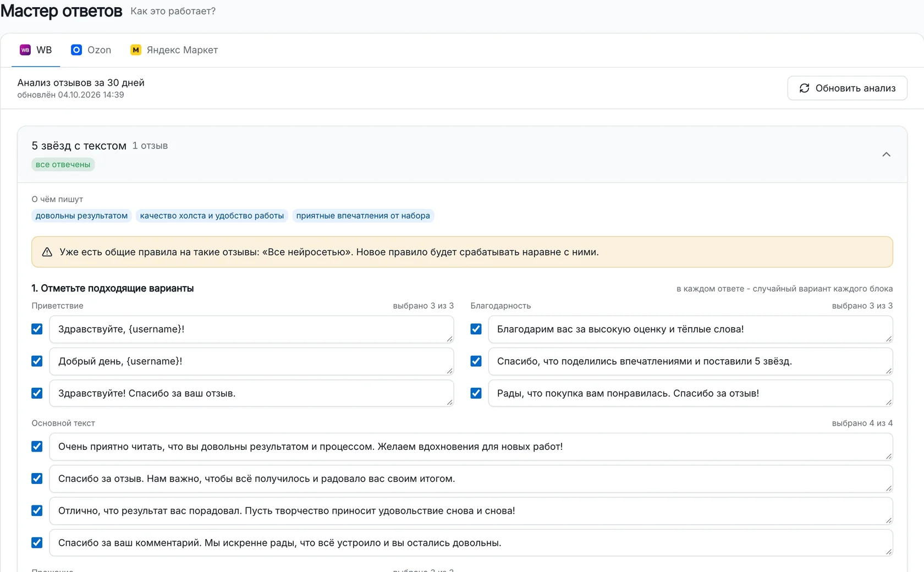
Task: Open the Как это работает? link
Action: tap(173, 11)
